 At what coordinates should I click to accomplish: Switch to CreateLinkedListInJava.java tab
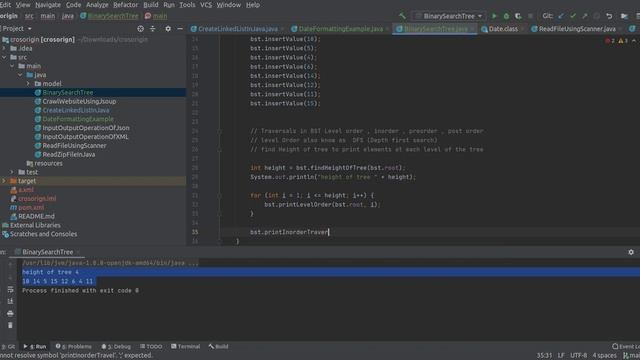point(238,29)
